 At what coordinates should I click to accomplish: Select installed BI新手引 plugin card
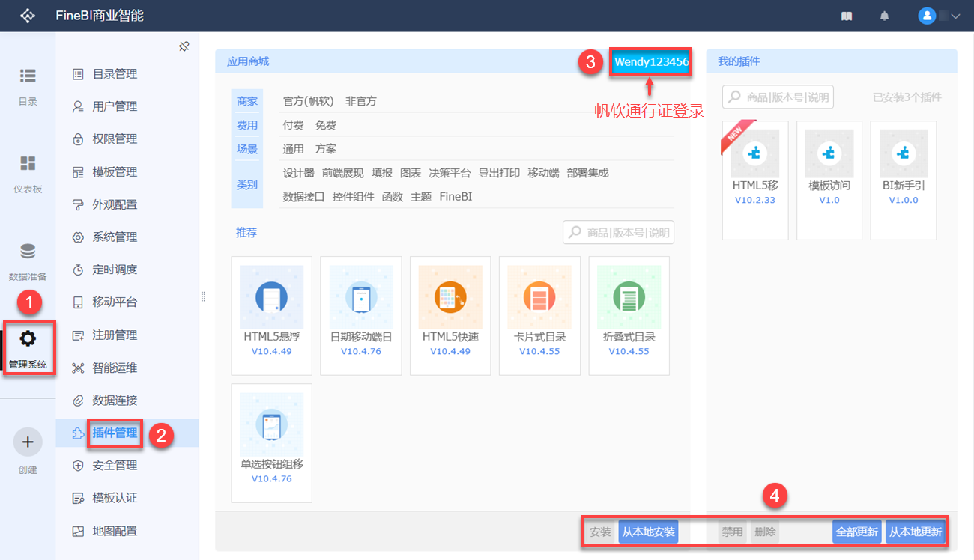click(904, 180)
